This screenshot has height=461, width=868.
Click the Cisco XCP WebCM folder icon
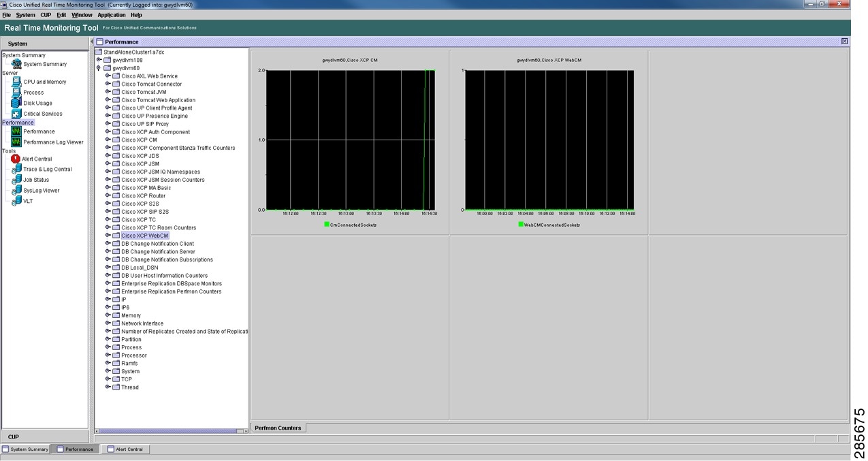(x=116, y=236)
